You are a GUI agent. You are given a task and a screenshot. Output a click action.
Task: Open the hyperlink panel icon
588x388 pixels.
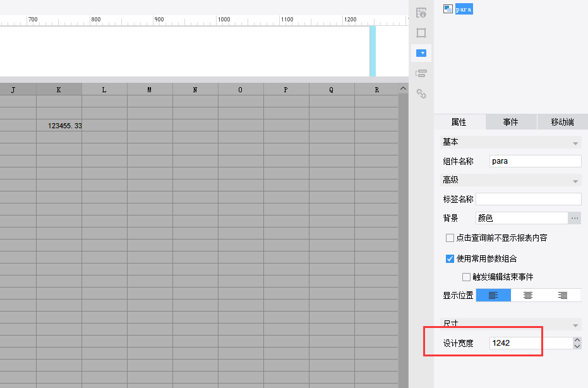point(421,94)
